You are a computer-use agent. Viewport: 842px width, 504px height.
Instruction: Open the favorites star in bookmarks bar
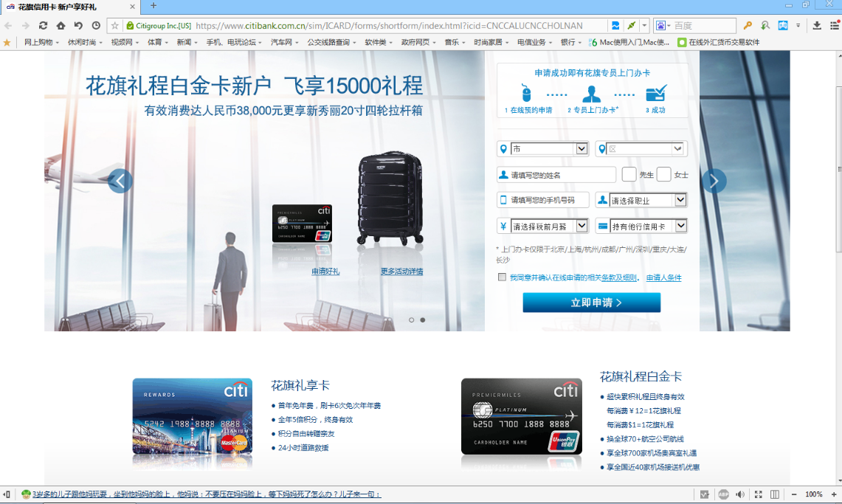(7, 42)
